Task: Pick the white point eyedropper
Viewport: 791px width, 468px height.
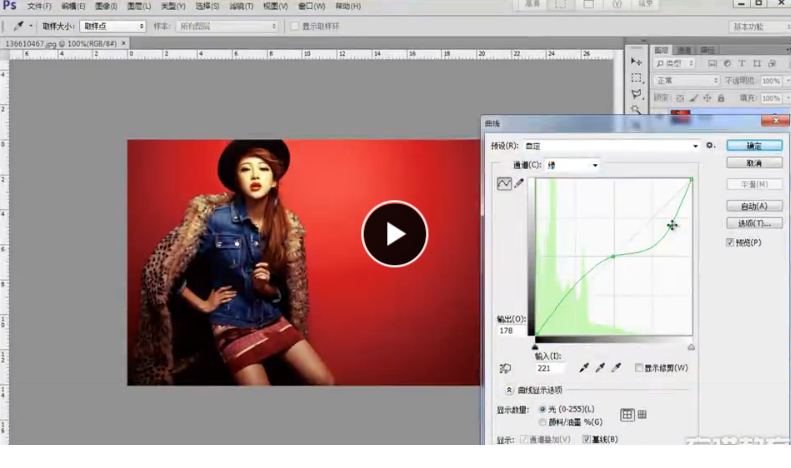Action: (x=616, y=368)
